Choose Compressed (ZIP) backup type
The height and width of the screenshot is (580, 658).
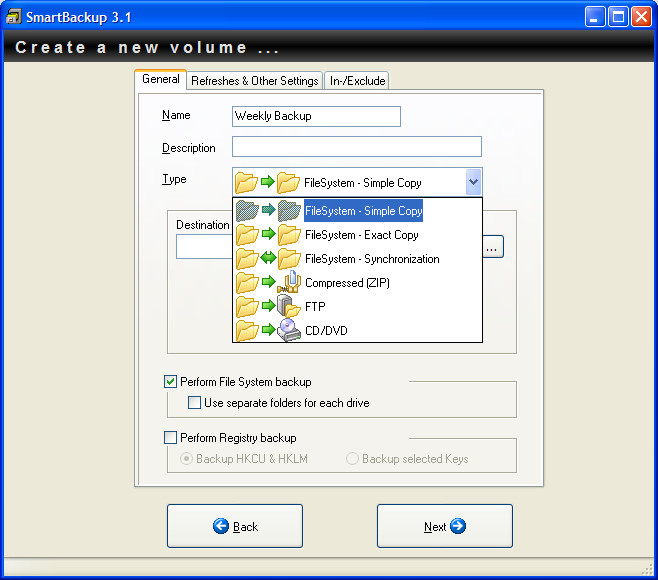357,282
